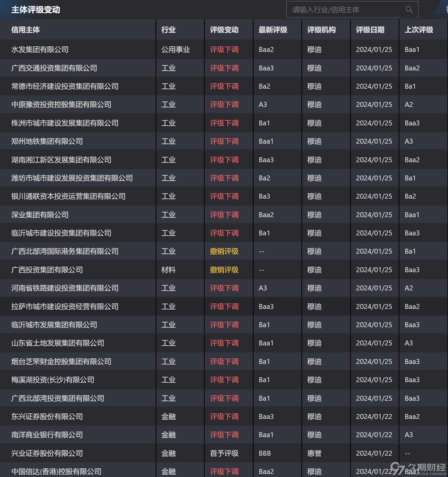The image size is (448, 477).
Task: Click 梅溪湖投资(长沙)有限公司
Action: click(x=53, y=380)
